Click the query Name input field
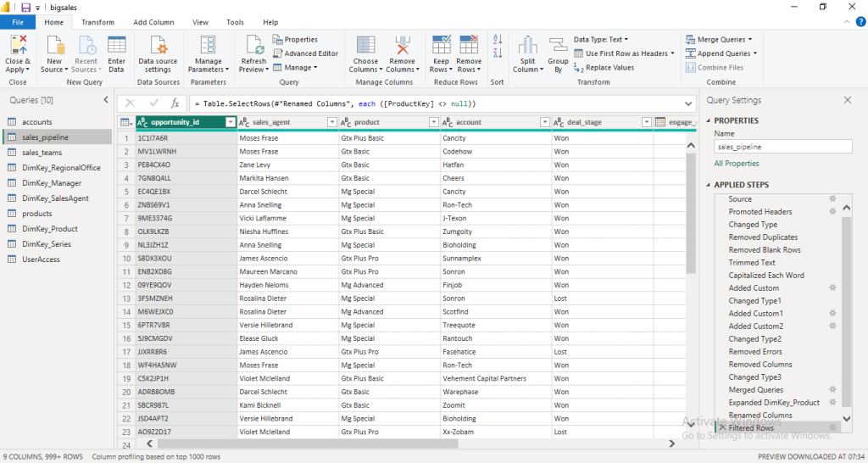The height and width of the screenshot is (463, 868). 782,147
